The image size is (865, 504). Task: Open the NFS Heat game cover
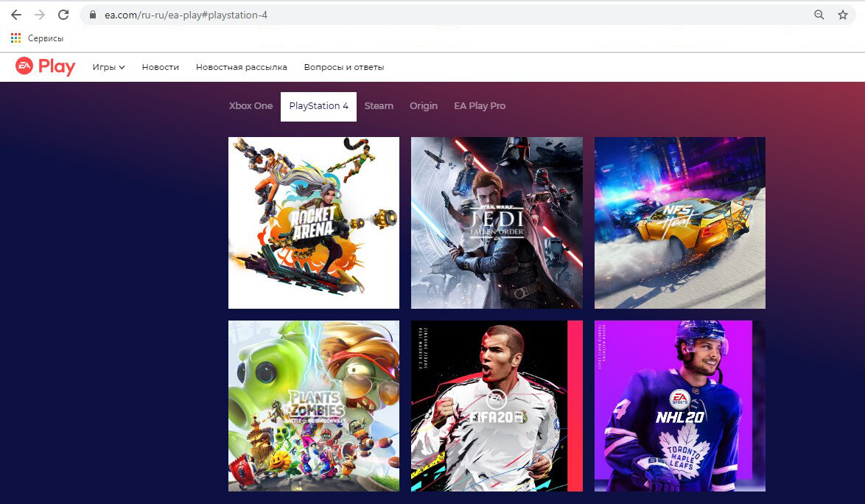coord(679,223)
